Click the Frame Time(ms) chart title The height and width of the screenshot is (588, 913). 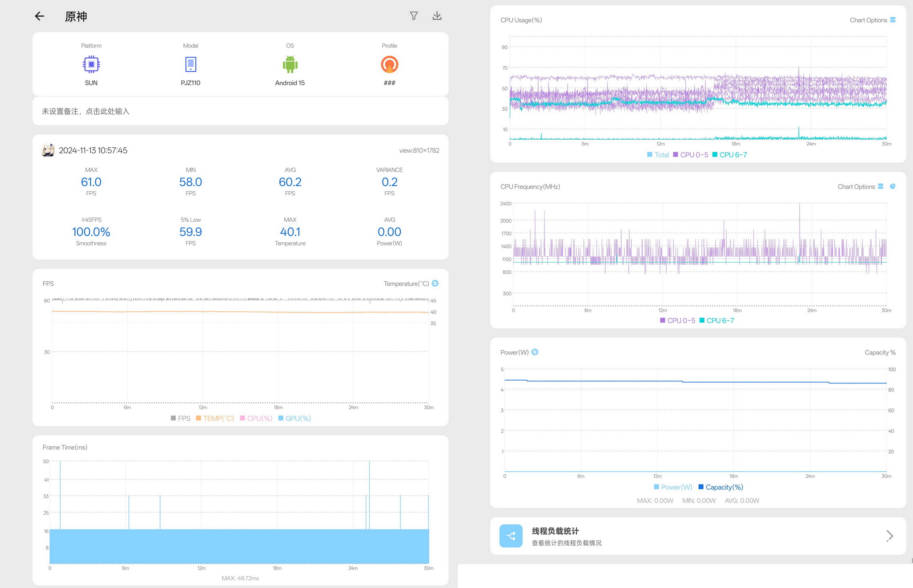click(x=65, y=447)
